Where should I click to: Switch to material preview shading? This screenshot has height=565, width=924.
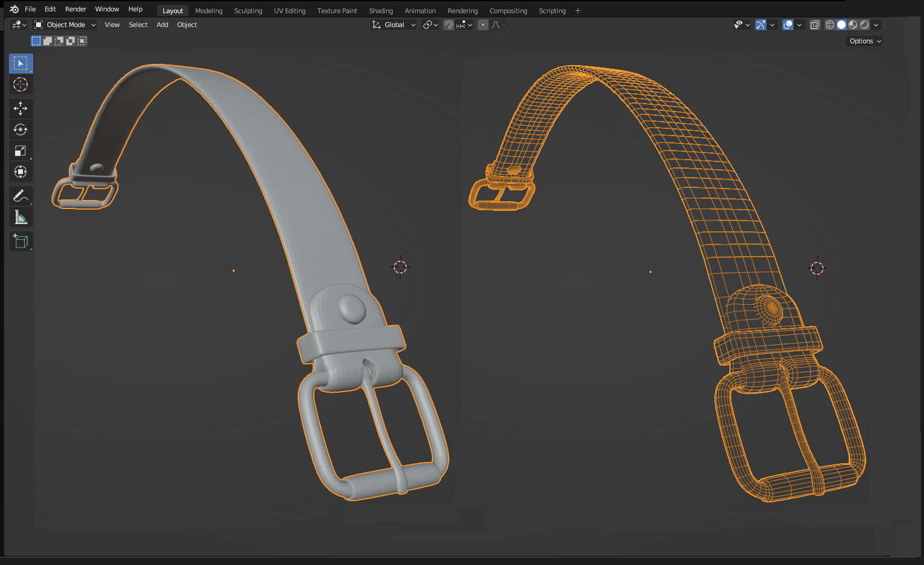click(x=853, y=25)
